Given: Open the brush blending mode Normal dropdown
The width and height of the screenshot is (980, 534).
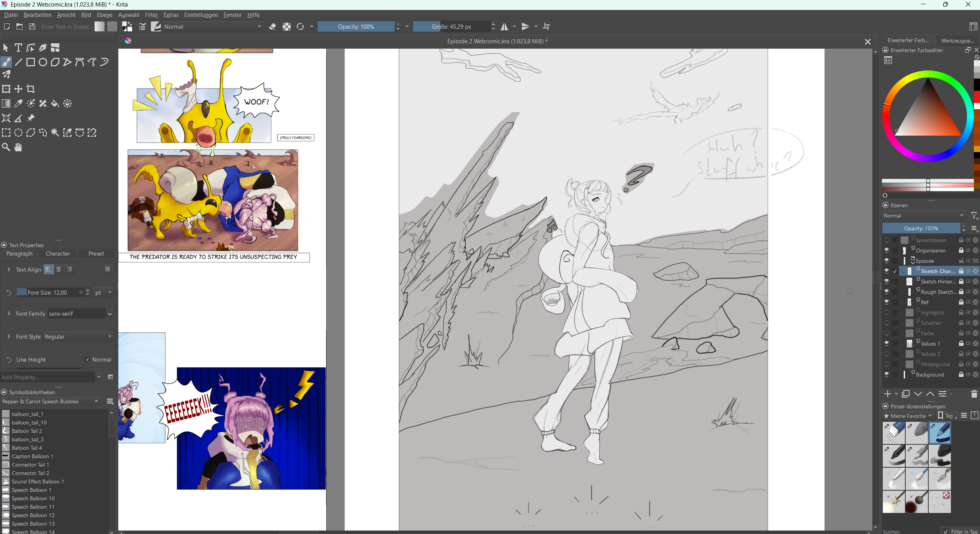Looking at the screenshot, I should pyautogui.click(x=213, y=26).
